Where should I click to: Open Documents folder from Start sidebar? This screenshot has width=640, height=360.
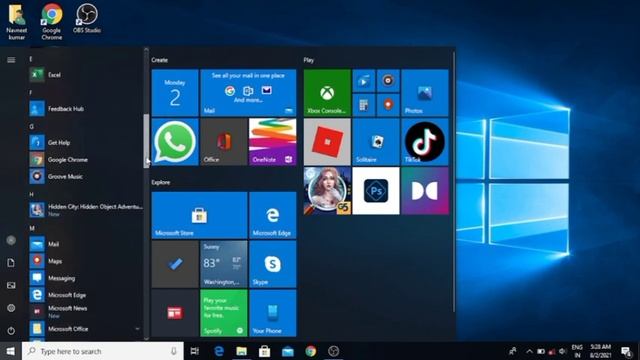click(11, 263)
